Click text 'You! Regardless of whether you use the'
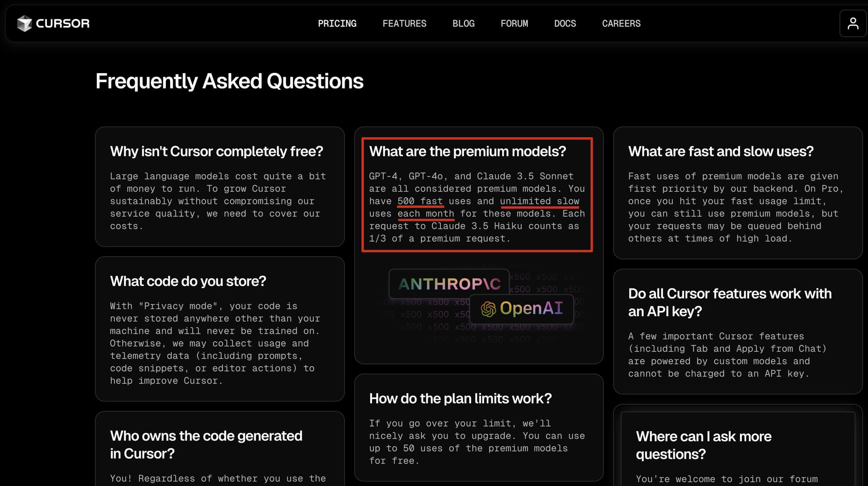This screenshot has height=486, width=868. tap(218, 479)
